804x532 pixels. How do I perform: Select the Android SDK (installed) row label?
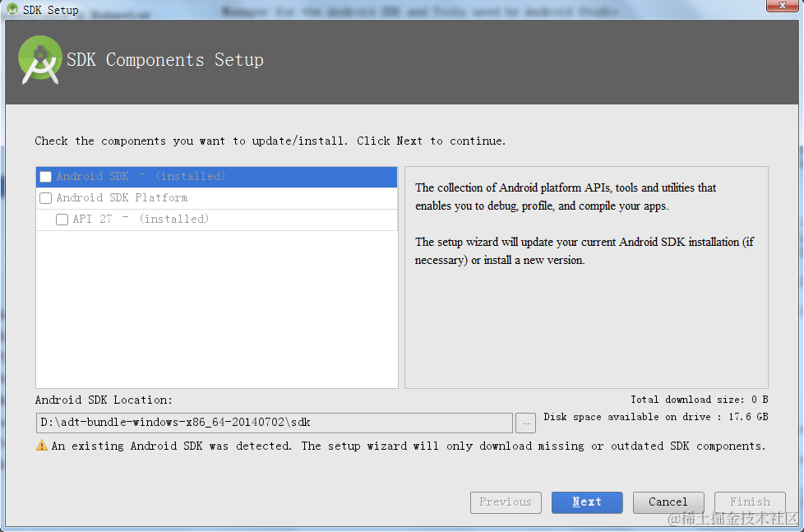point(141,177)
